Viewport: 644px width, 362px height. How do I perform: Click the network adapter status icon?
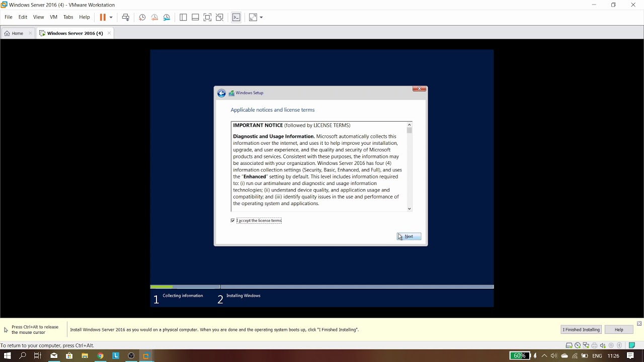click(586, 345)
